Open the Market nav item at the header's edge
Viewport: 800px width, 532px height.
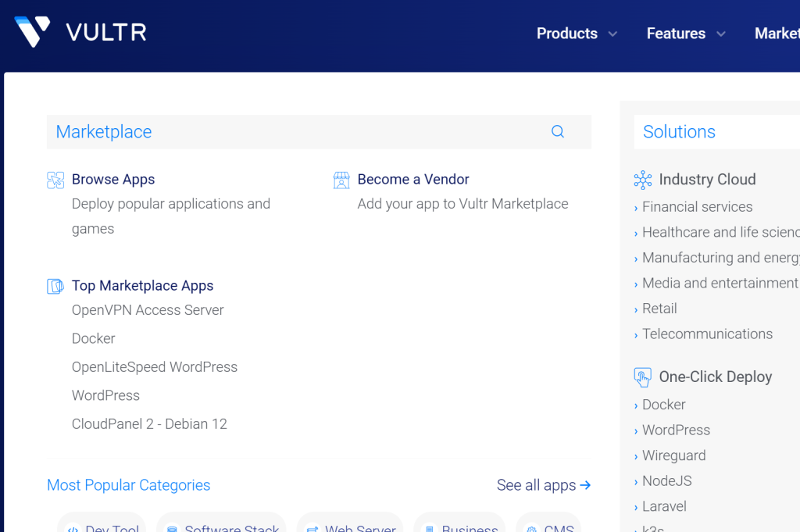coord(777,34)
